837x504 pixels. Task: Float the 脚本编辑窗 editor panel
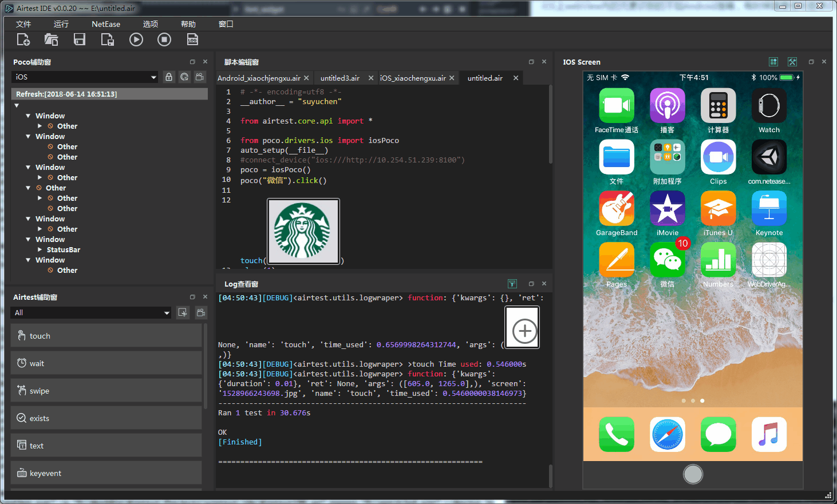[x=531, y=62]
